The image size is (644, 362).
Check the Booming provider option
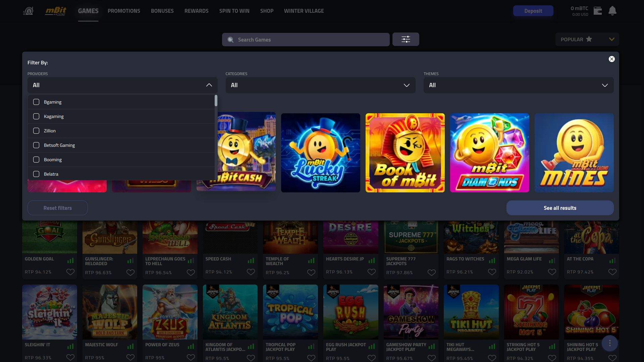click(36, 160)
